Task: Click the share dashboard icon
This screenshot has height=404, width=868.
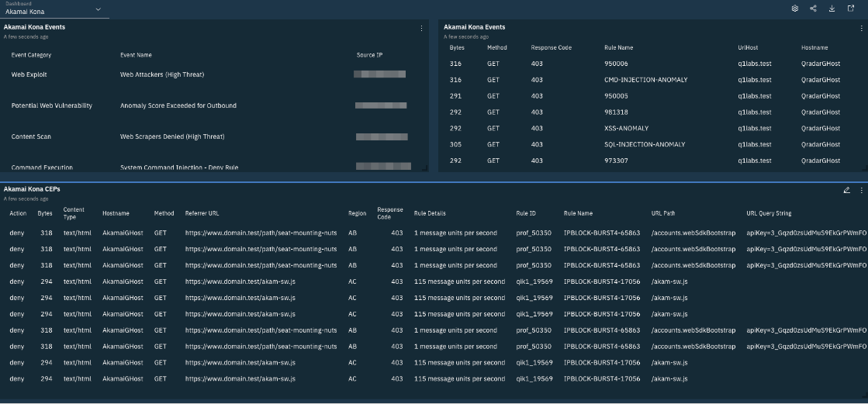Action: click(813, 9)
